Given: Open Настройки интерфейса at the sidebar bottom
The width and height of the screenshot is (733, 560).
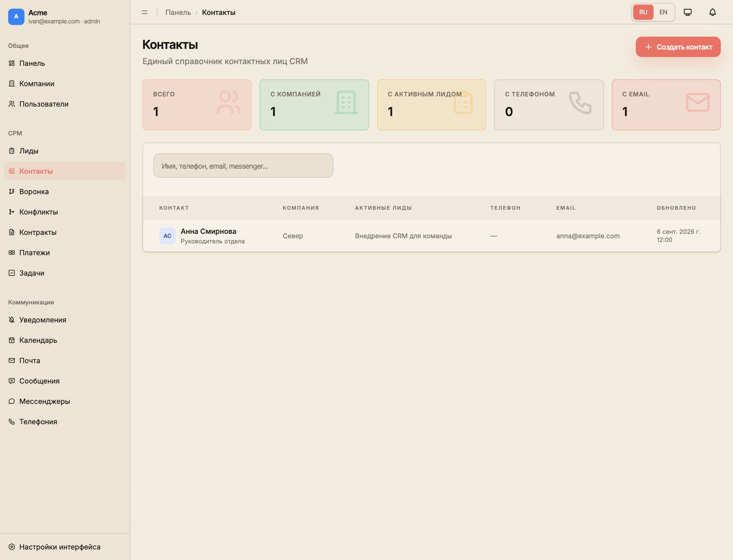Looking at the screenshot, I should pos(65,547).
